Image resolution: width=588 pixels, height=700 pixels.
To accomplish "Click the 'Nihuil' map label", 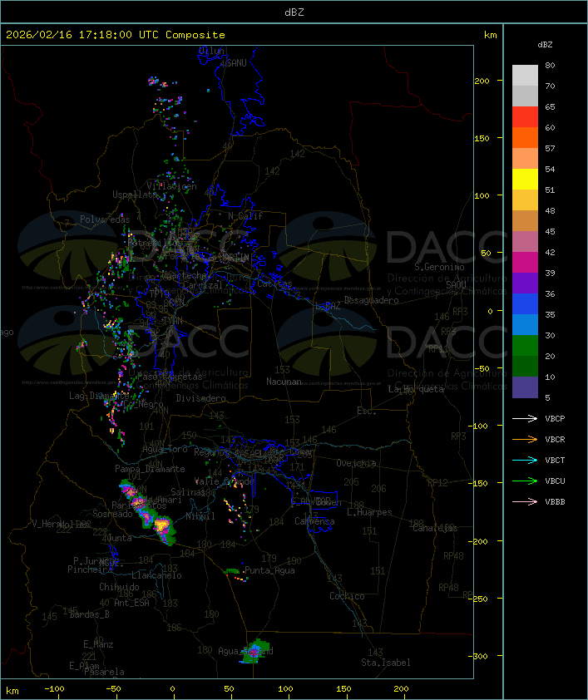I will coord(200,516).
